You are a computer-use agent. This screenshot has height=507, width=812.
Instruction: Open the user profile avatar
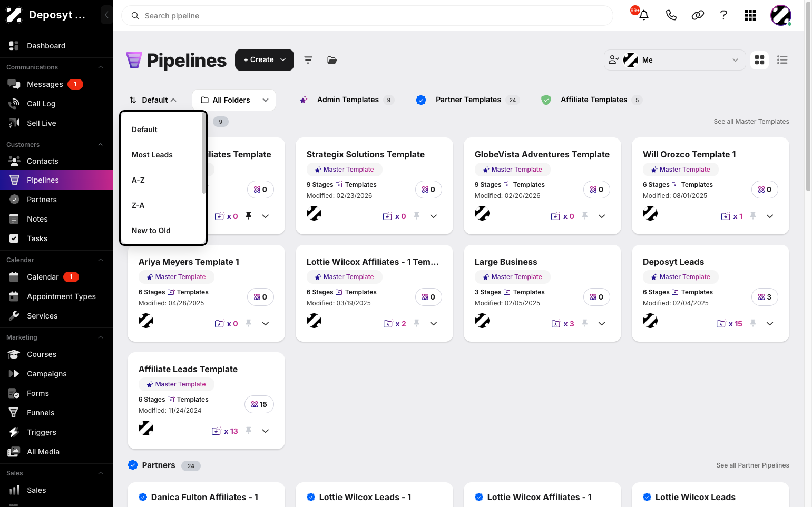[780, 15]
